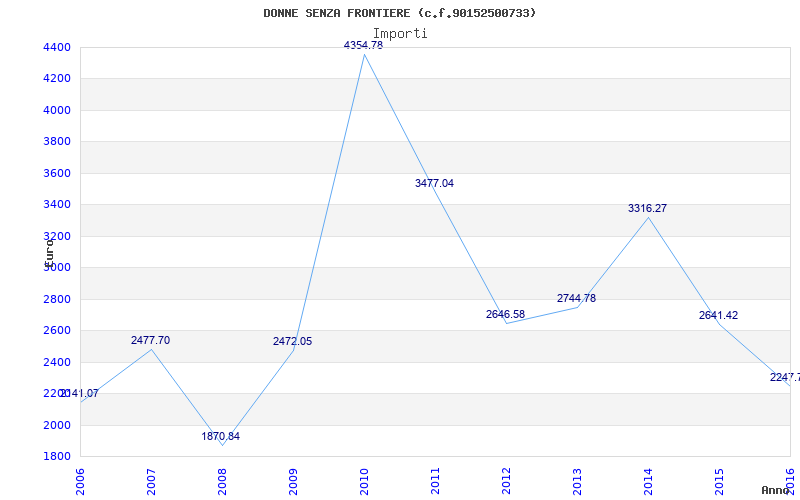Click the Euro axis title
The image size is (800, 500).
pyautogui.click(x=49, y=253)
